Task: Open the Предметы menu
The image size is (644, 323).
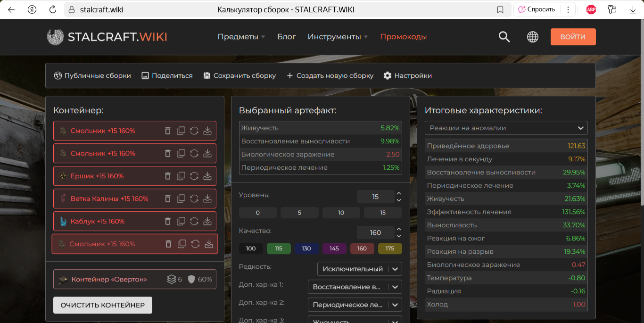Action: pyautogui.click(x=241, y=37)
